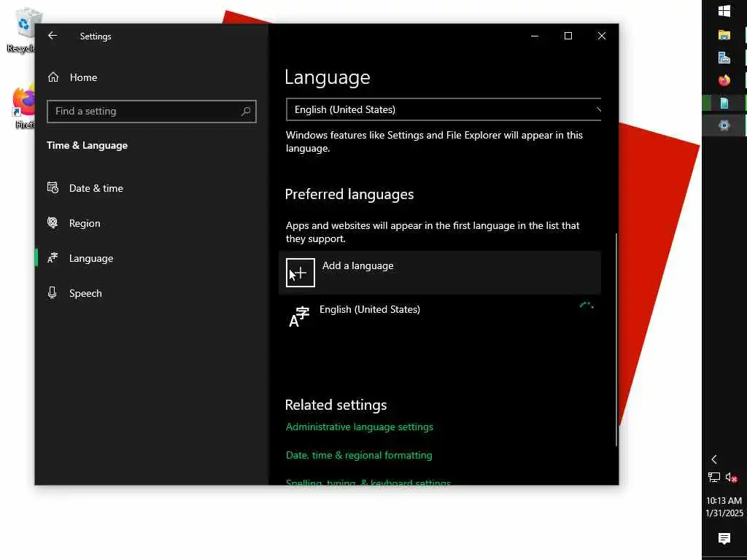Click the search magnifier icon
Viewport: 747px width, 560px height.
[246, 112]
